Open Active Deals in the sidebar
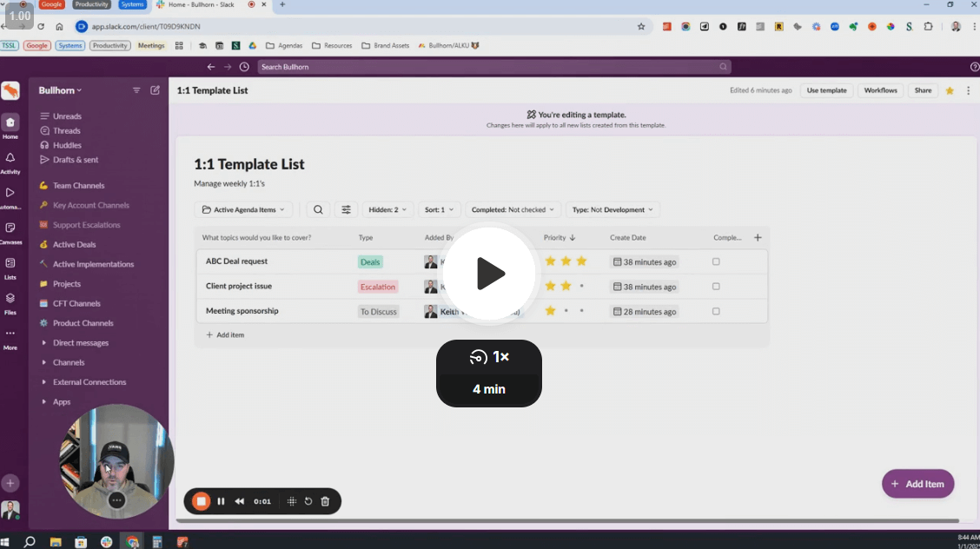 (x=68, y=244)
